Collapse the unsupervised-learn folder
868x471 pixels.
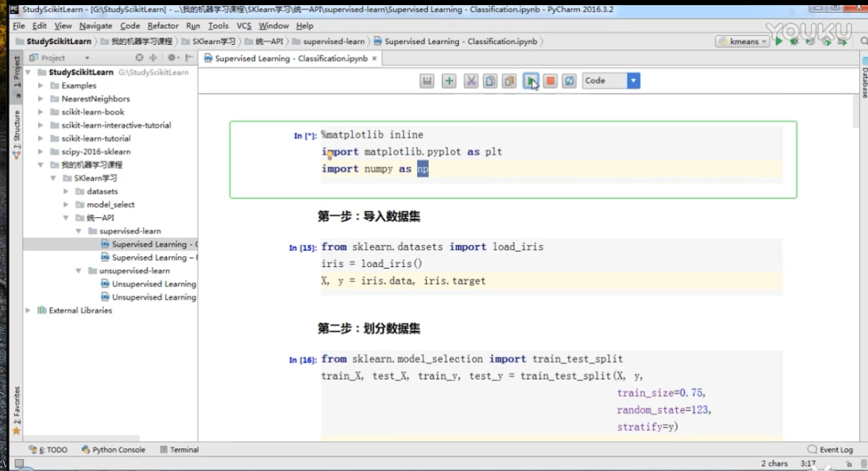coord(77,270)
